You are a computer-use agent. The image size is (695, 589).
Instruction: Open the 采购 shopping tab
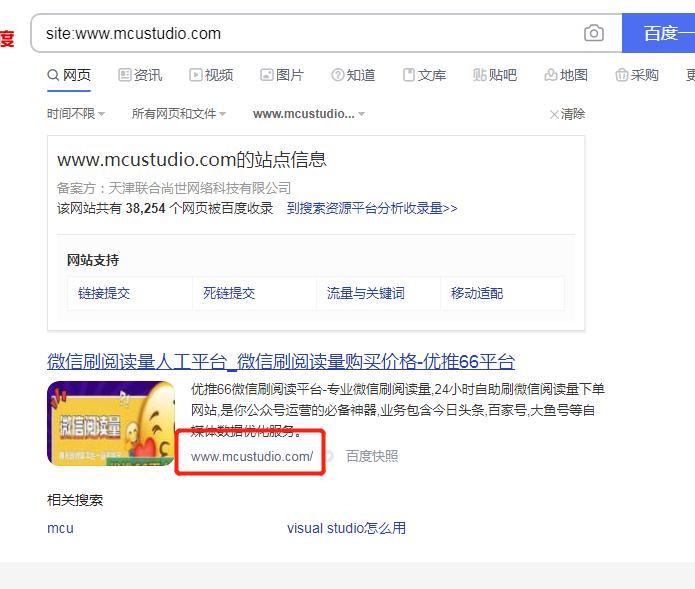point(637,75)
